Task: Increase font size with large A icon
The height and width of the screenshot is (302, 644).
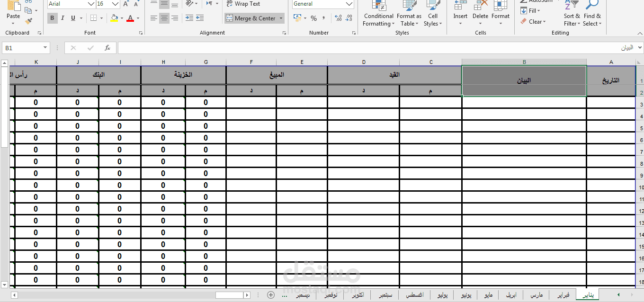Action: [x=126, y=4]
